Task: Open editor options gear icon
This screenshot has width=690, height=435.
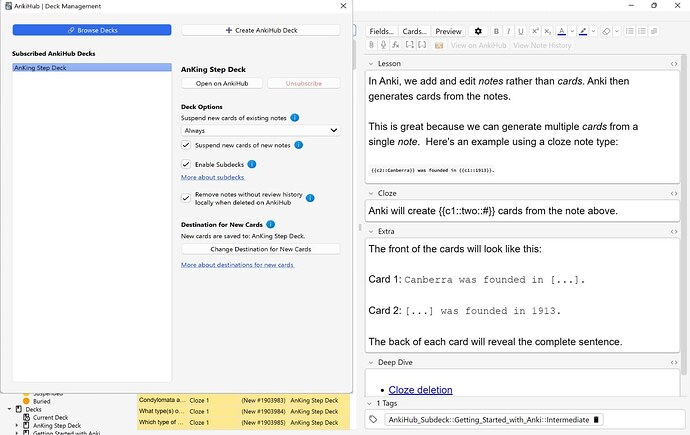Action: (x=478, y=31)
